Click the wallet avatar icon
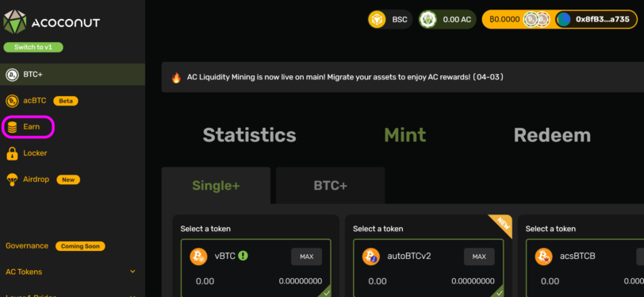 [563, 19]
